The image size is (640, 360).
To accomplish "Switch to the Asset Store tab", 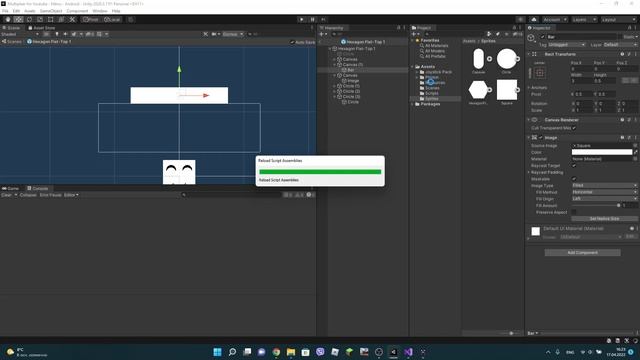I will (x=42, y=28).
